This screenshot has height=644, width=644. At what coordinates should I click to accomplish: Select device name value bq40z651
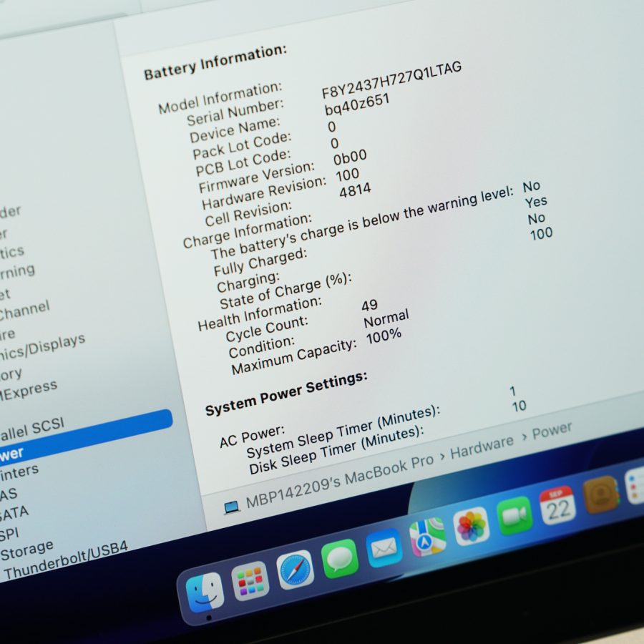tap(357, 104)
